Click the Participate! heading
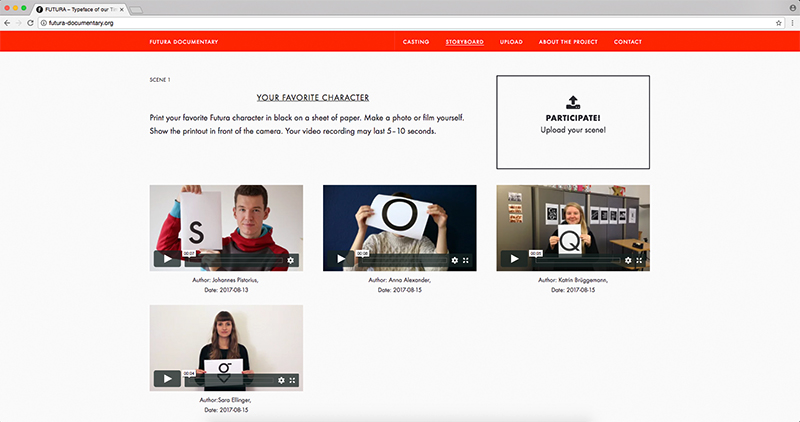 click(x=573, y=118)
